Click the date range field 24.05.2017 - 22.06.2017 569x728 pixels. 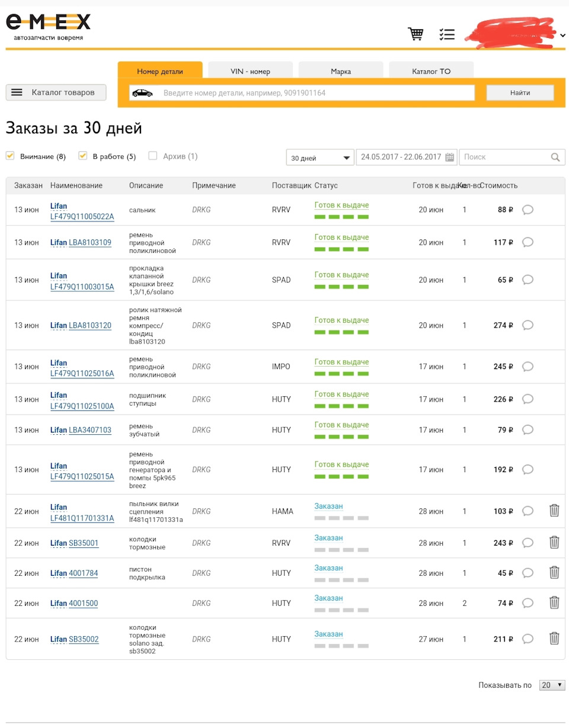coord(407,157)
